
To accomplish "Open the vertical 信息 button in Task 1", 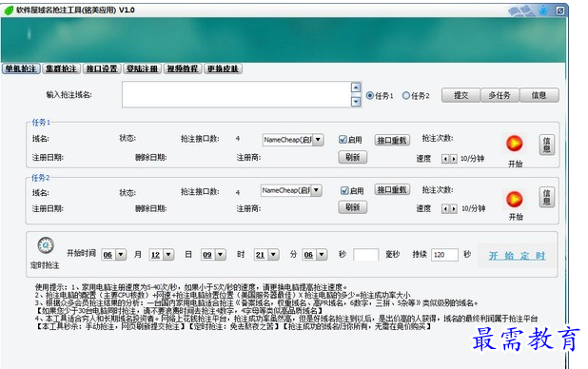I will coord(547,145).
